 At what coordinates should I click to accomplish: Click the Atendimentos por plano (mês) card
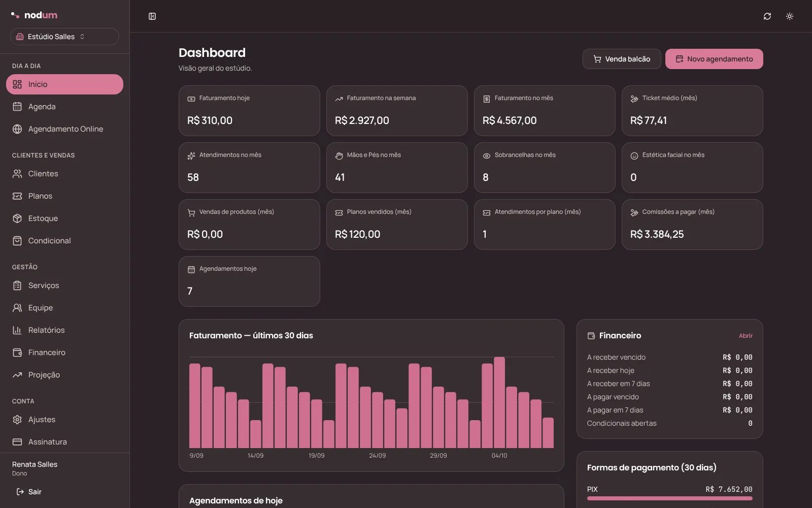coord(545,225)
